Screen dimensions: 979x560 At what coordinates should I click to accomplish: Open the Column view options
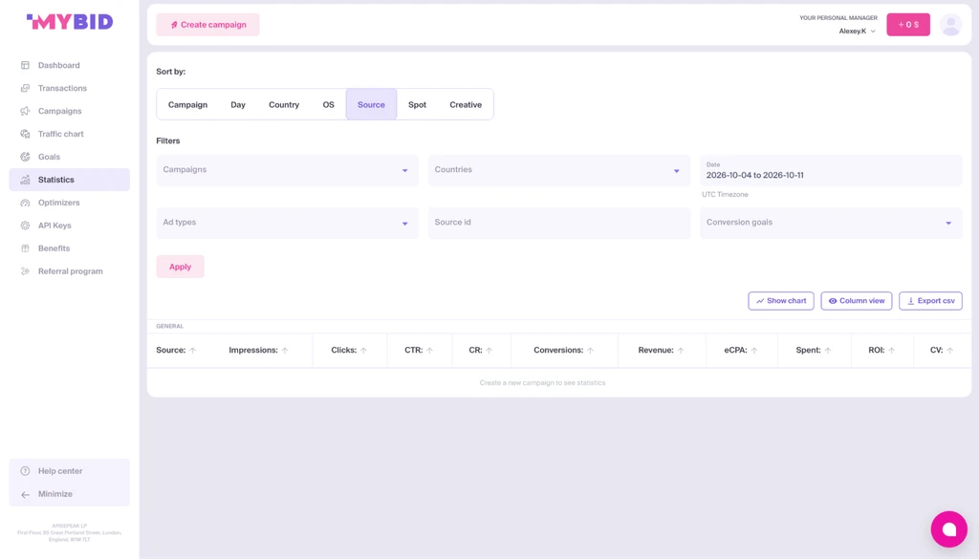(x=856, y=301)
